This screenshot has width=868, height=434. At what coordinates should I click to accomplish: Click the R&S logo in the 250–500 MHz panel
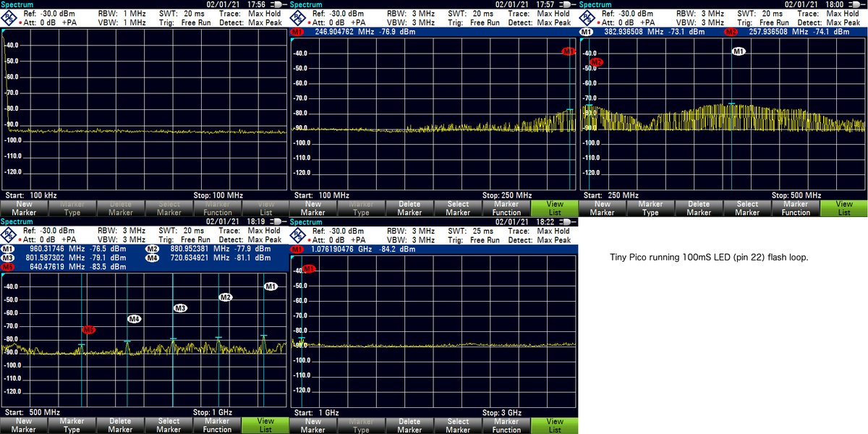[586, 17]
